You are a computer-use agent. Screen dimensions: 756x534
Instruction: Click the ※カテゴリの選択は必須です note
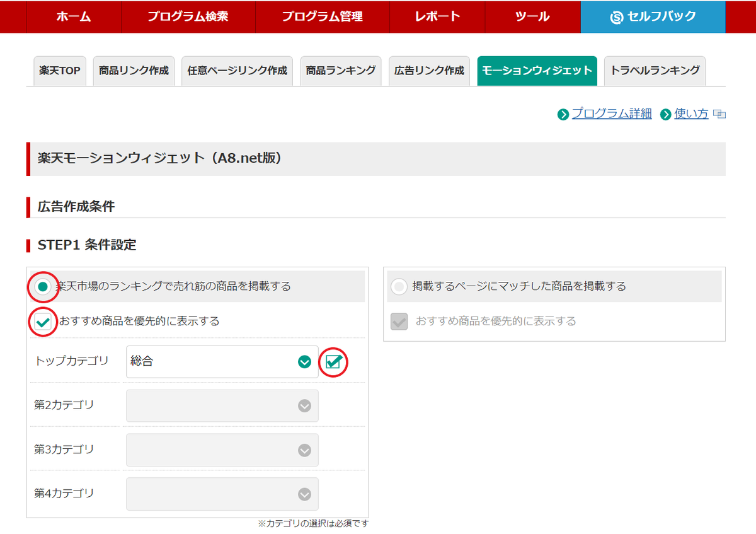[313, 524]
